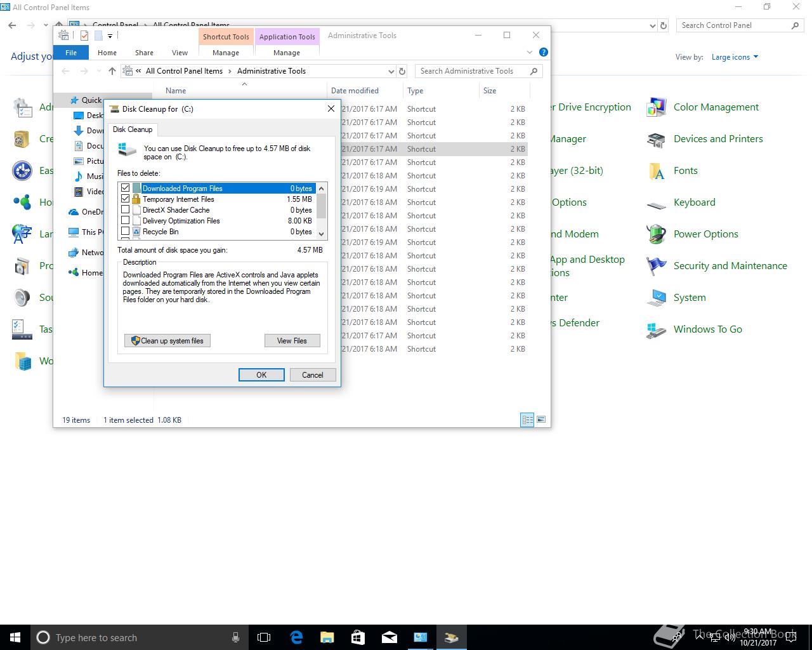Click the Windows Start button
The image size is (812, 650).
point(15,637)
